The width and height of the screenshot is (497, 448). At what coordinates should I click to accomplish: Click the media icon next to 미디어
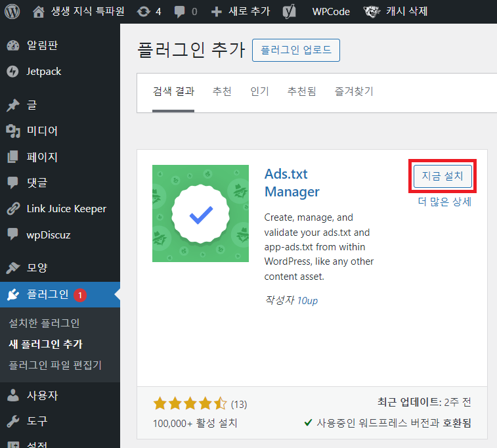(x=13, y=131)
